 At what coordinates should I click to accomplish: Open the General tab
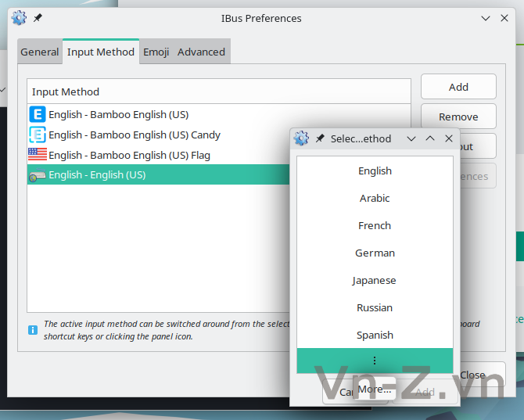click(x=40, y=52)
